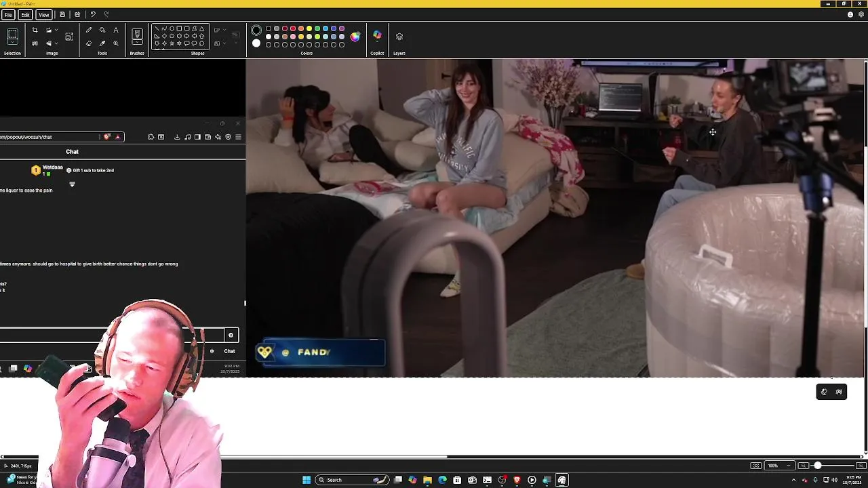Toggle the Layers panel
Image resolution: width=868 pixels, height=488 pixels.
coord(399,37)
